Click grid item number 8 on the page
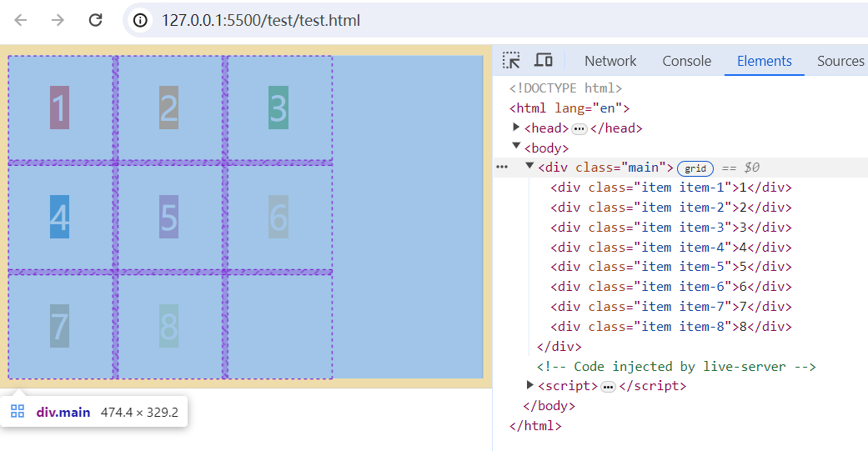This screenshot has height=451, width=868. click(x=168, y=326)
